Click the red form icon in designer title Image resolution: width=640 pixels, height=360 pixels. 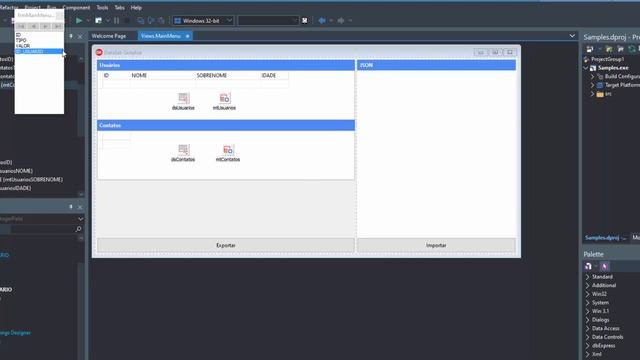(99, 52)
